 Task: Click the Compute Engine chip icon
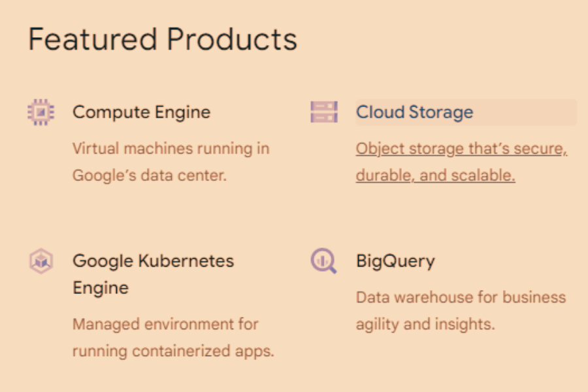[41, 112]
